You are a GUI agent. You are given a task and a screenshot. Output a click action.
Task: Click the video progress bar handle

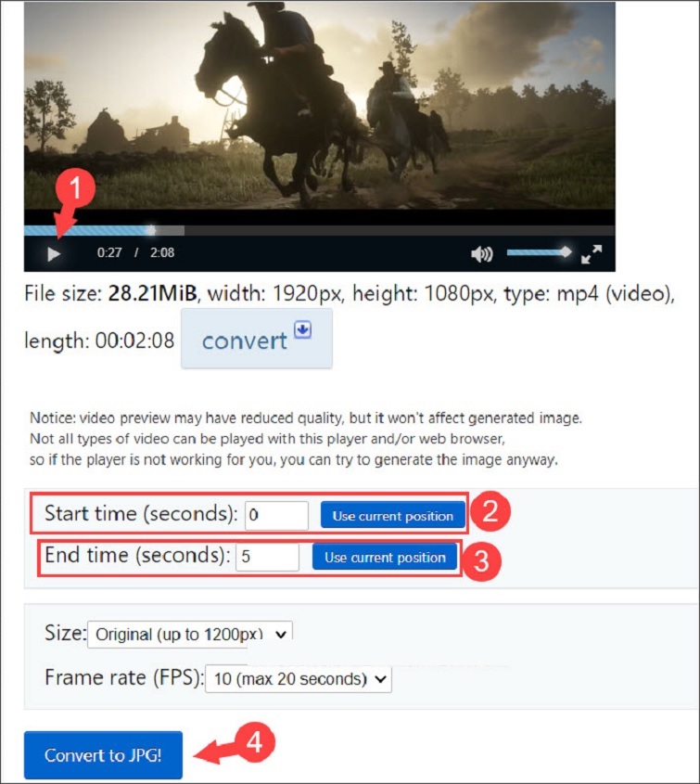(x=151, y=230)
